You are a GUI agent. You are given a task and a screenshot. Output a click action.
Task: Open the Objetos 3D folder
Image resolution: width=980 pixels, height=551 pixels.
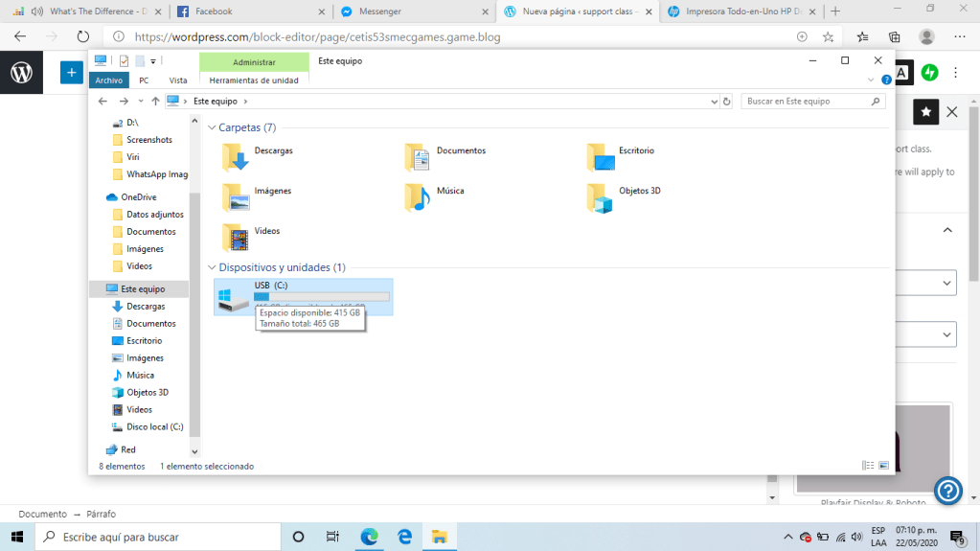[x=600, y=196]
